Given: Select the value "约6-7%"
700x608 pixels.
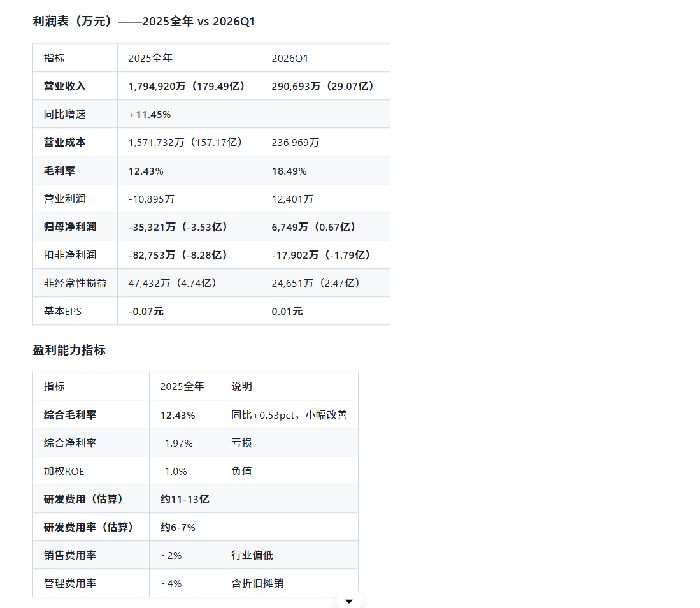Looking at the screenshot, I should point(178,528).
